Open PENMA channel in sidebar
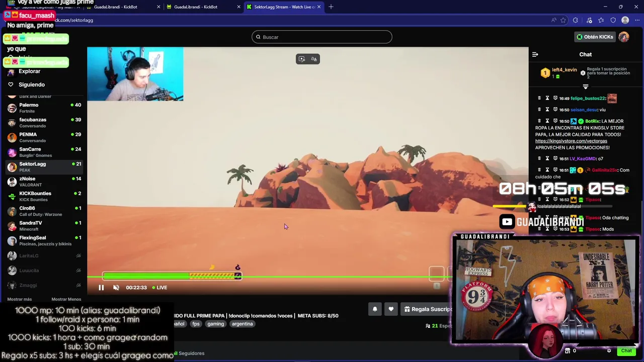Image resolution: width=644 pixels, height=362 pixels. pos(44,137)
